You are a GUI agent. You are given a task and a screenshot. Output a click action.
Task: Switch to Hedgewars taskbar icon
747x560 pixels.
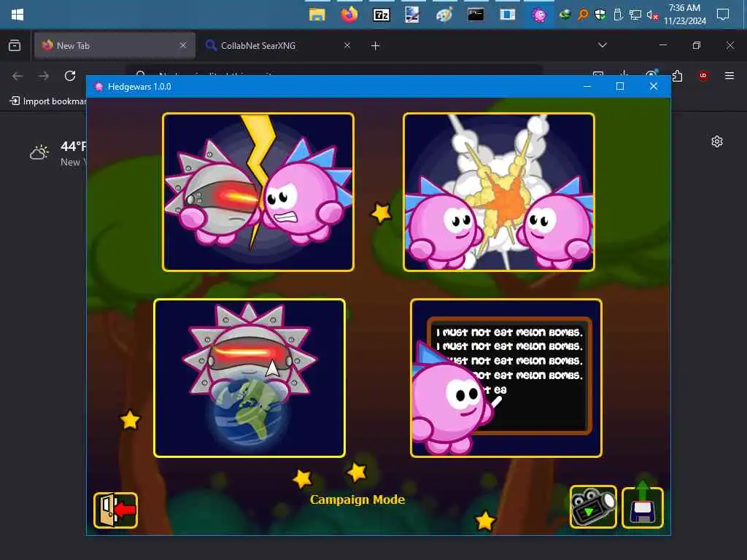point(539,15)
